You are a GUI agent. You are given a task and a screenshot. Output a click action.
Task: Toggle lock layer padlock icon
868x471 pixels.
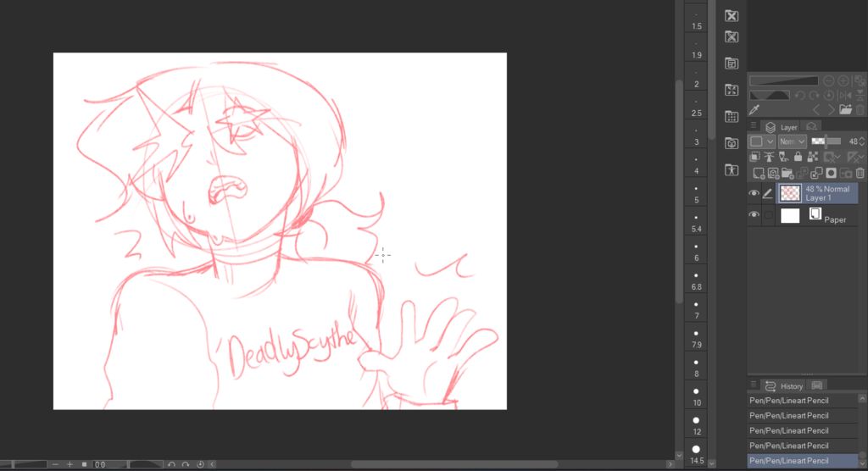[798, 158]
